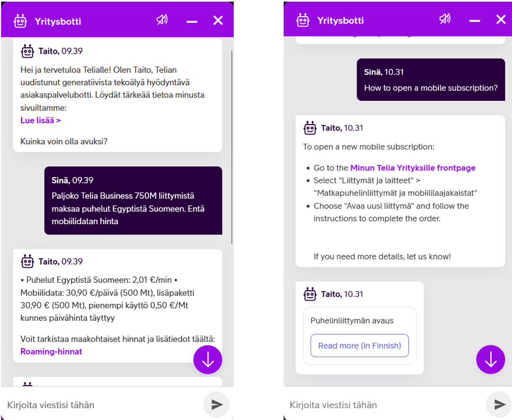The image size is (512, 420).
Task: Send message in left chat window
Action: tap(216, 404)
